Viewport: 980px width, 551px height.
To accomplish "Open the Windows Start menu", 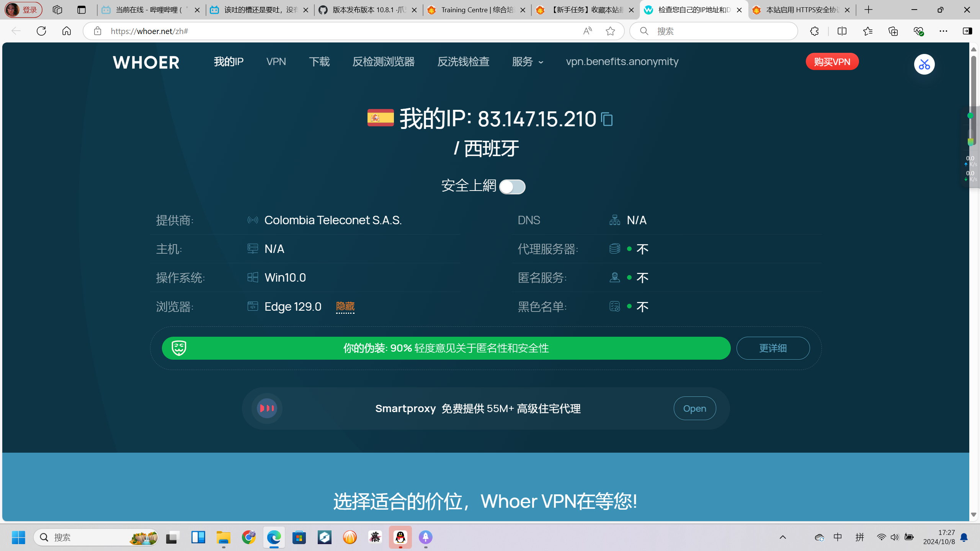I will pyautogui.click(x=18, y=538).
